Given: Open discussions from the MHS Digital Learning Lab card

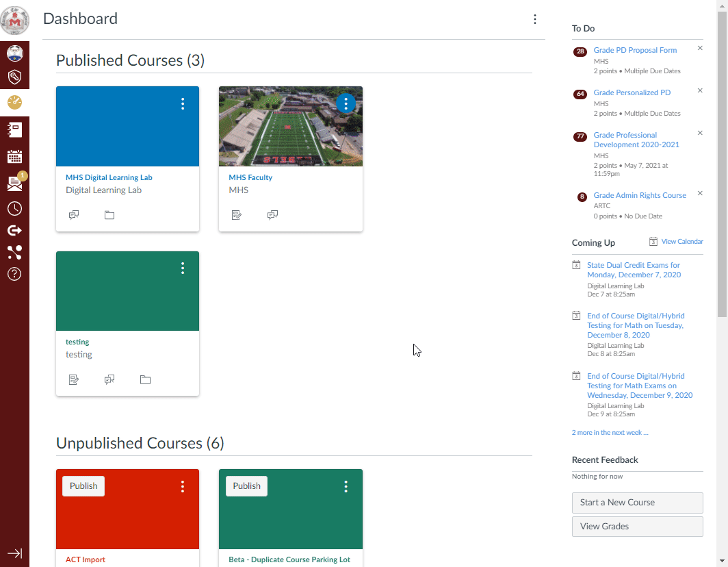Looking at the screenshot, I should click(x=73, y=214).
